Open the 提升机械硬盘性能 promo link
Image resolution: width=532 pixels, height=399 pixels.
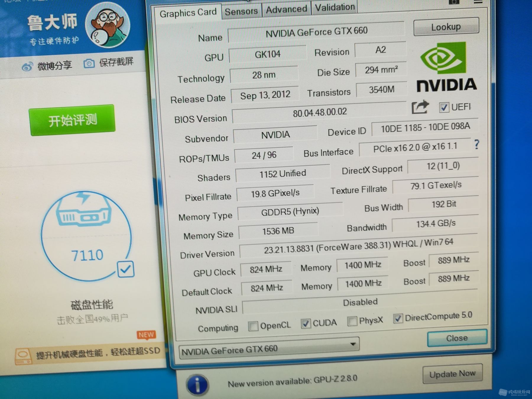98,353
